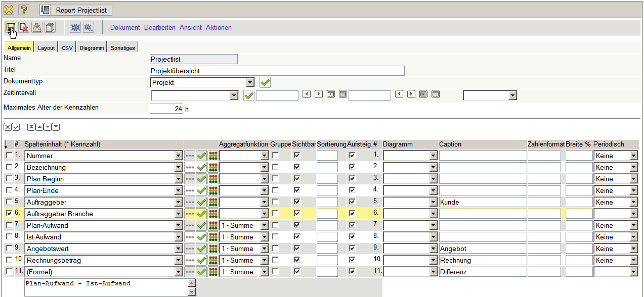The height and width of the screenshot is (297, 644).
Task: Open the Bearbeiten menu
Action: pyautogui.click(x=159, y=28)
